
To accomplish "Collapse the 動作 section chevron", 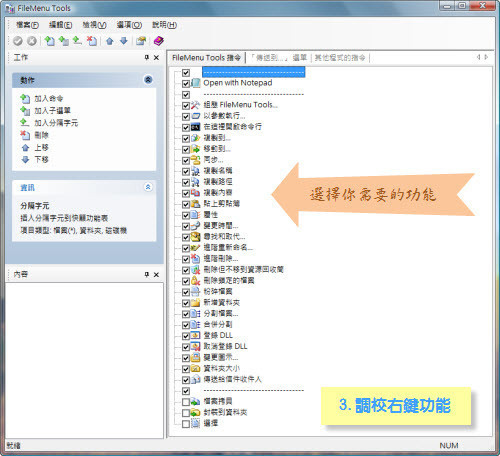I will 148,80.
